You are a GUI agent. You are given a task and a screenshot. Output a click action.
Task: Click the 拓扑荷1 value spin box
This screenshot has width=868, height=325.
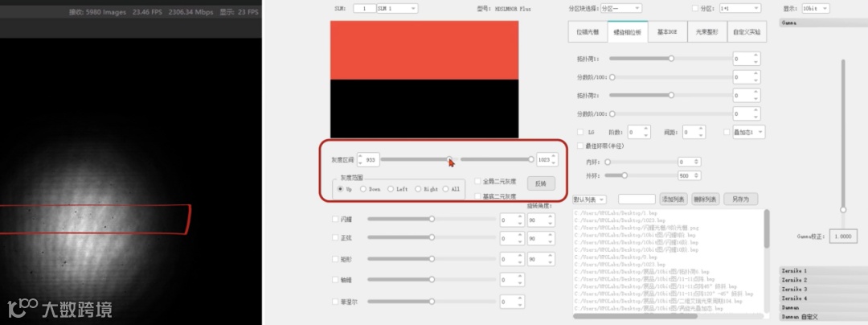click(x=746, y=59)
